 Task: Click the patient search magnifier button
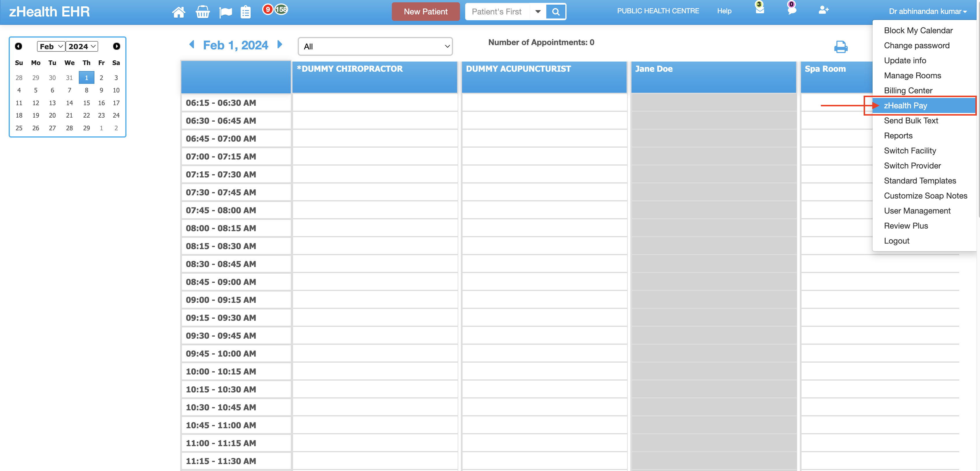556,12
